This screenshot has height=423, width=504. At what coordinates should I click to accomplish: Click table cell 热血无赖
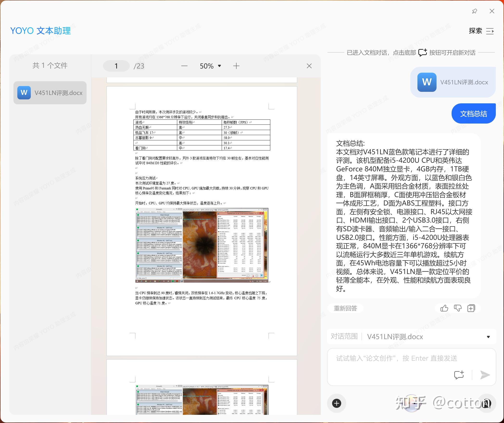(155, 127)
